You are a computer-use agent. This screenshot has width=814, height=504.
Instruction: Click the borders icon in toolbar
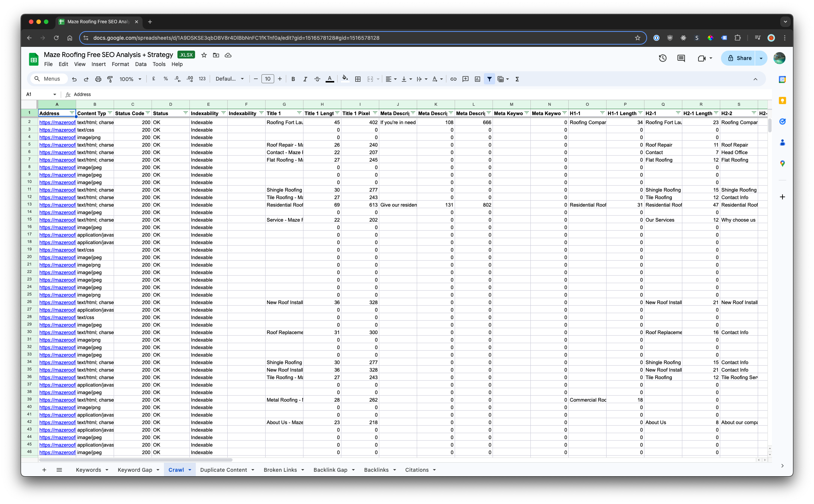357,78
